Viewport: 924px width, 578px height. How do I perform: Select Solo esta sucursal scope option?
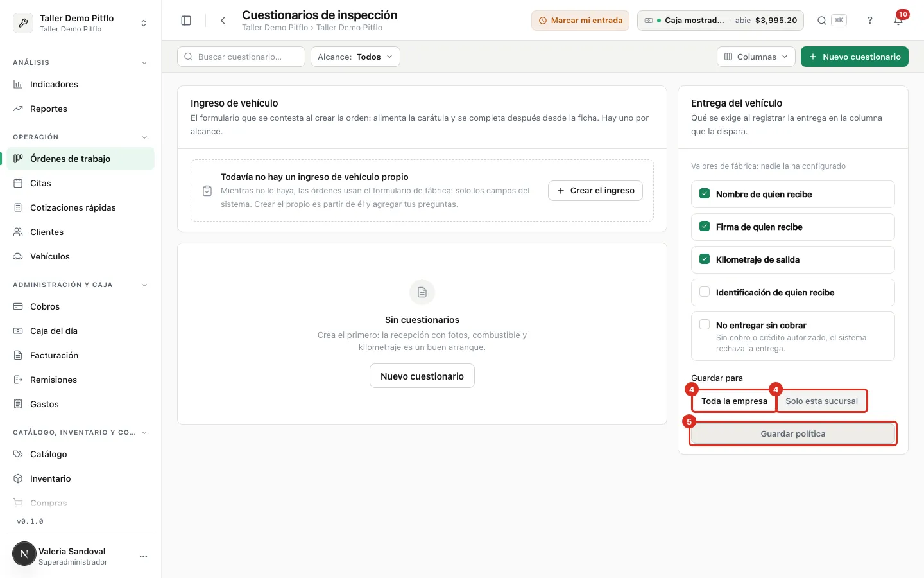point(822,401)
